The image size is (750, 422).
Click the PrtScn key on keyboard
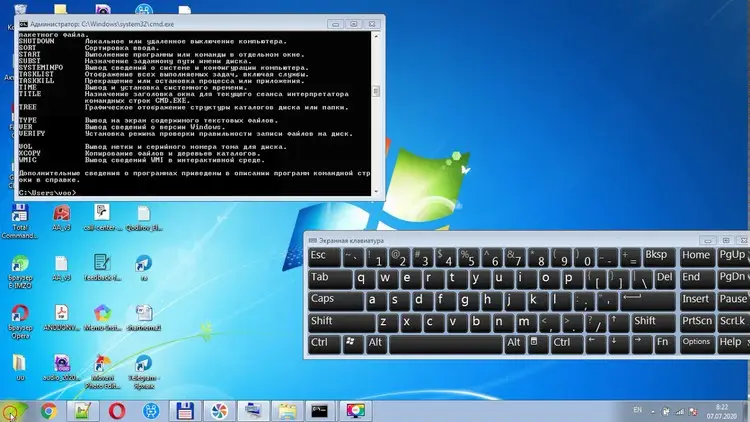696,323
